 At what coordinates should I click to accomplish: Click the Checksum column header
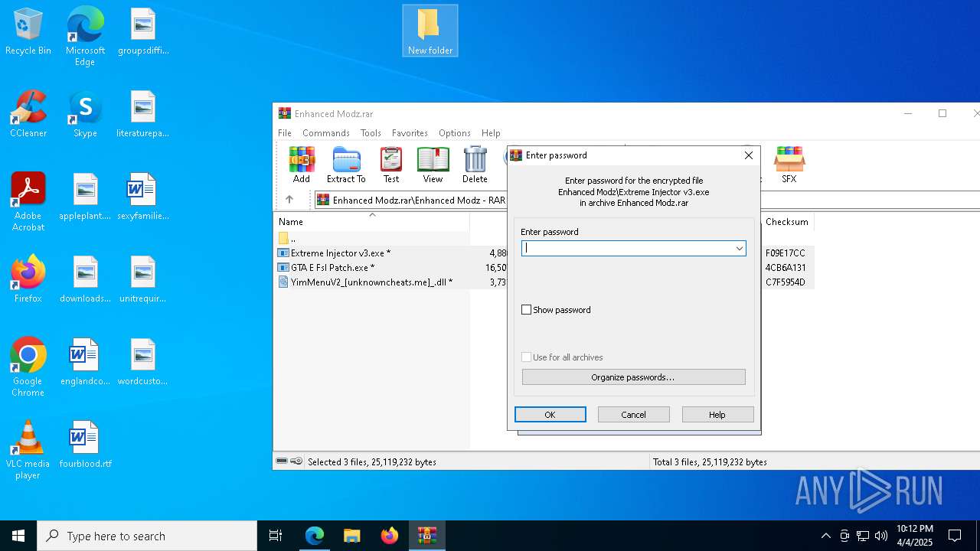click(x=787, y=222)
